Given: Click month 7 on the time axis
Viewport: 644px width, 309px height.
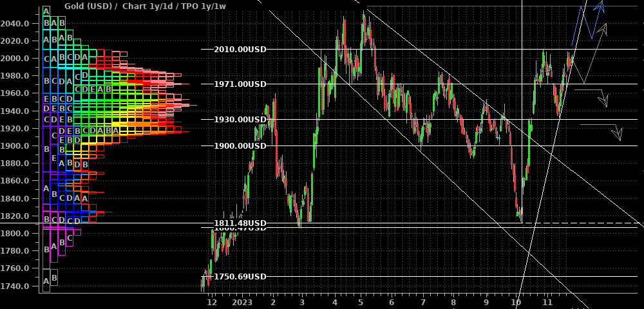Looking at the screenshot, I should (422, 303).
